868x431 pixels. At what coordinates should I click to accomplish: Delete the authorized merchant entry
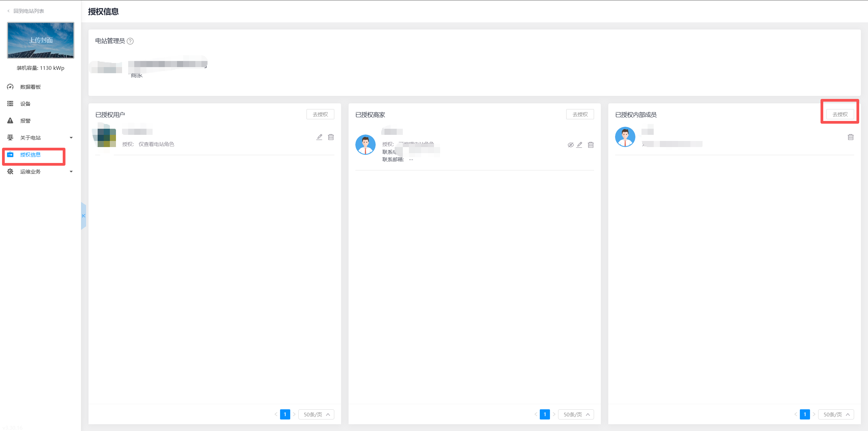(x=591, y=145)
